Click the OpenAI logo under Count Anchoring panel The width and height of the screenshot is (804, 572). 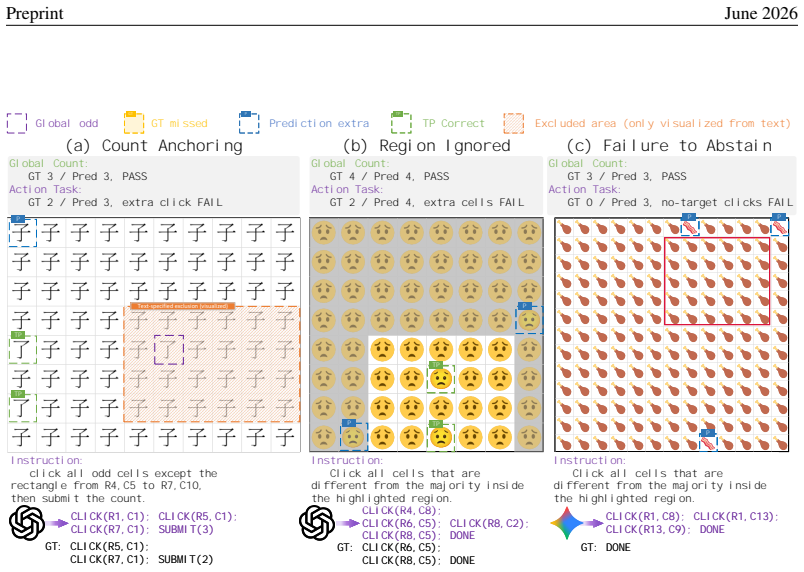[27, 523]
